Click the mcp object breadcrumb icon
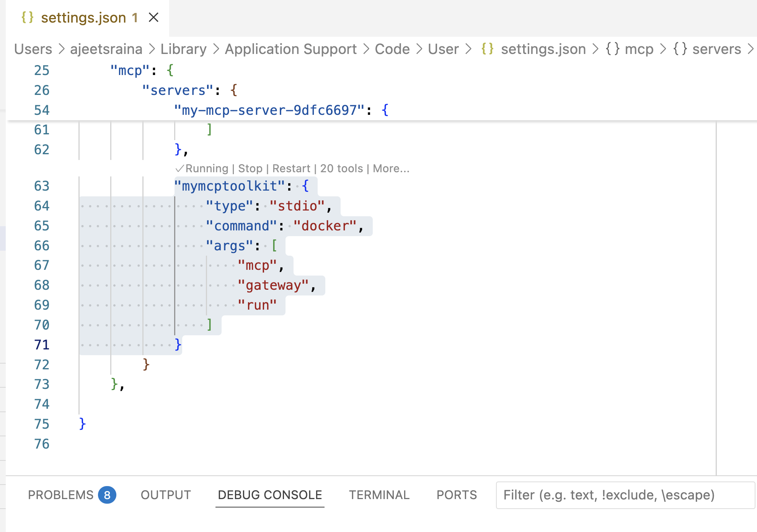757x532 pixels. [612, 49]
